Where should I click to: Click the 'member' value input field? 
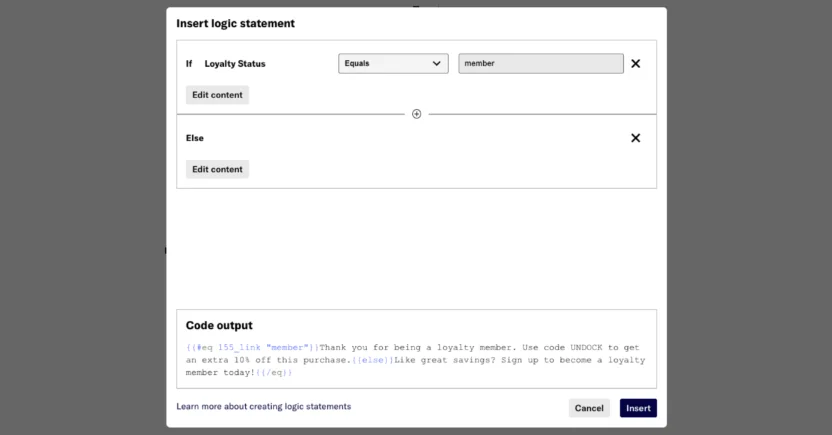(x=541, y=64)
